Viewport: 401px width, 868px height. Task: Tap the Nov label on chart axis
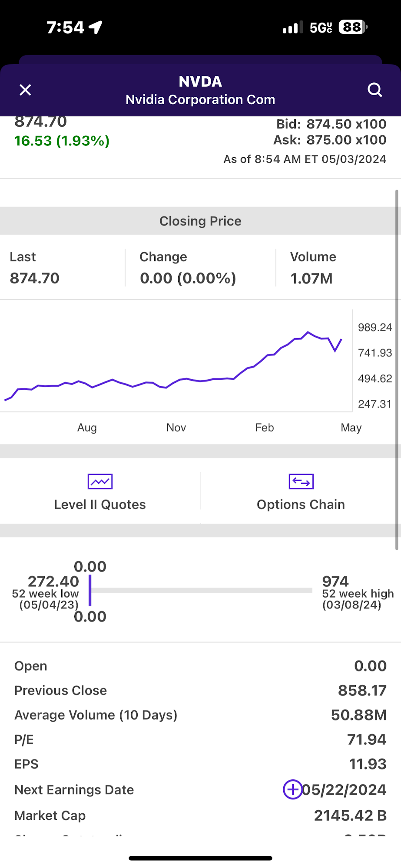point(176,427)
